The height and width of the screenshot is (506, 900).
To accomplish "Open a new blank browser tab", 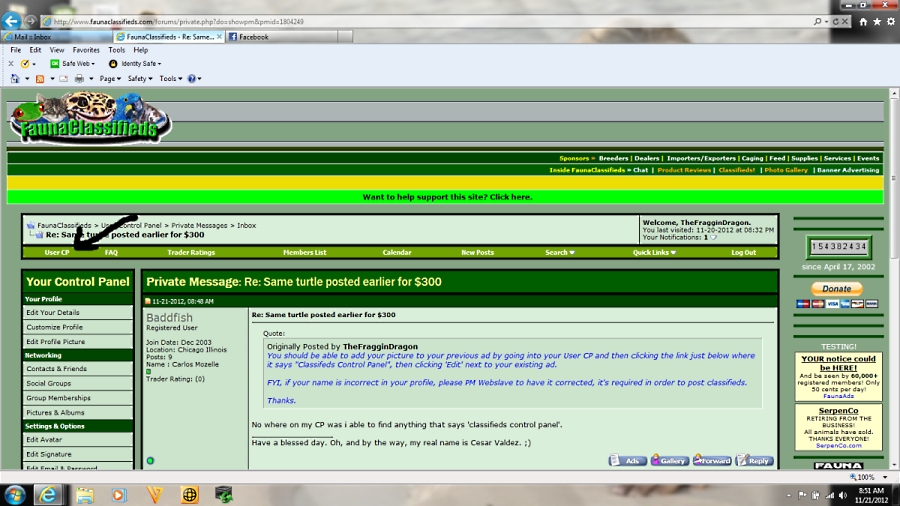I will 345,37.
